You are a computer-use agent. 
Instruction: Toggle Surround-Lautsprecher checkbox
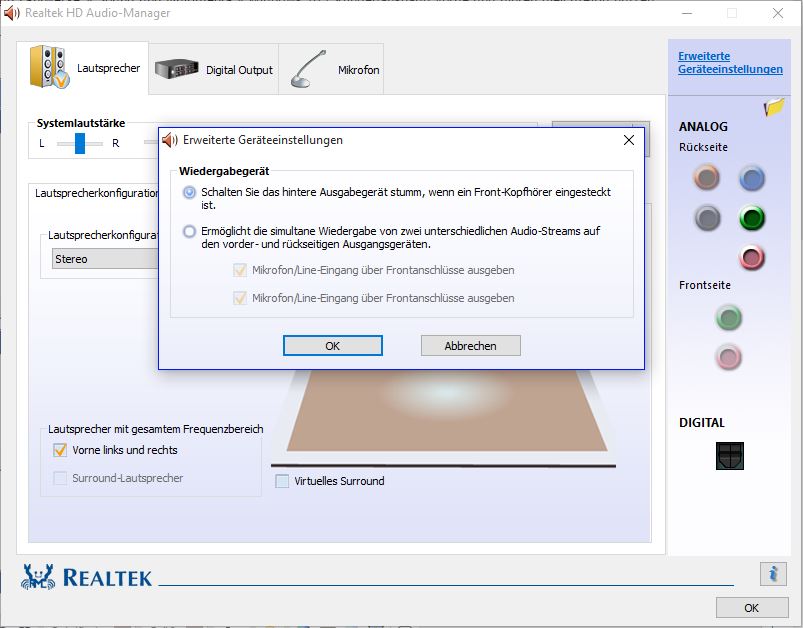click(x=60, y=478)
